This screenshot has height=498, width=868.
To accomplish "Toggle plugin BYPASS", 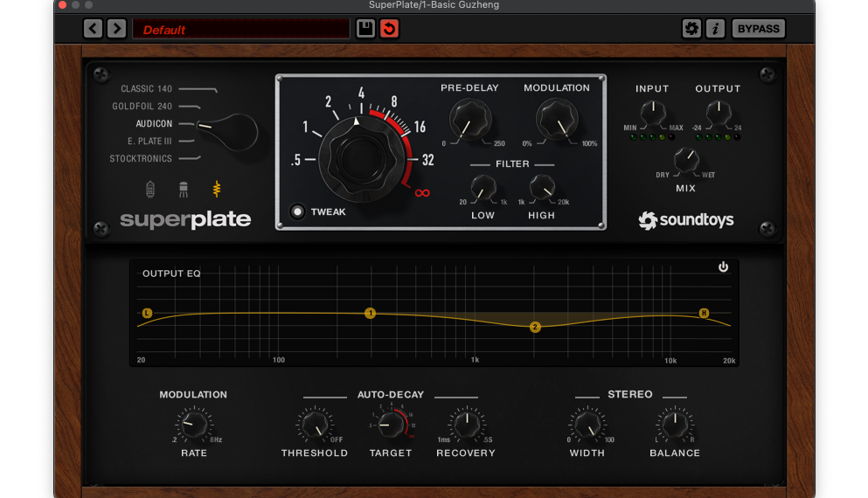I will 758,29.
